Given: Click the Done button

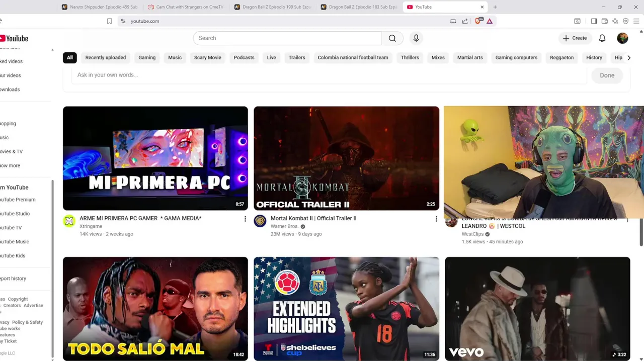Looking at the screenshot, I should tap(607, 75).
